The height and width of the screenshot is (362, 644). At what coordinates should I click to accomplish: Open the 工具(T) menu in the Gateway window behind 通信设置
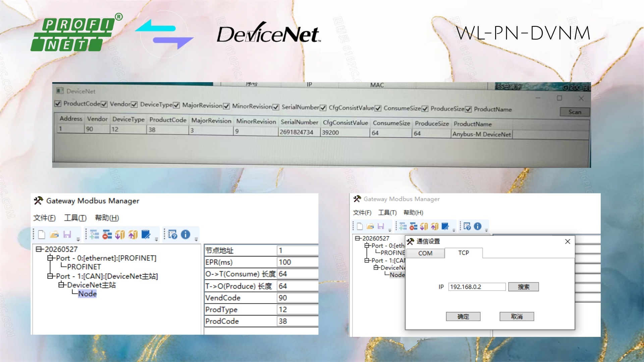[x=387, y=213]
